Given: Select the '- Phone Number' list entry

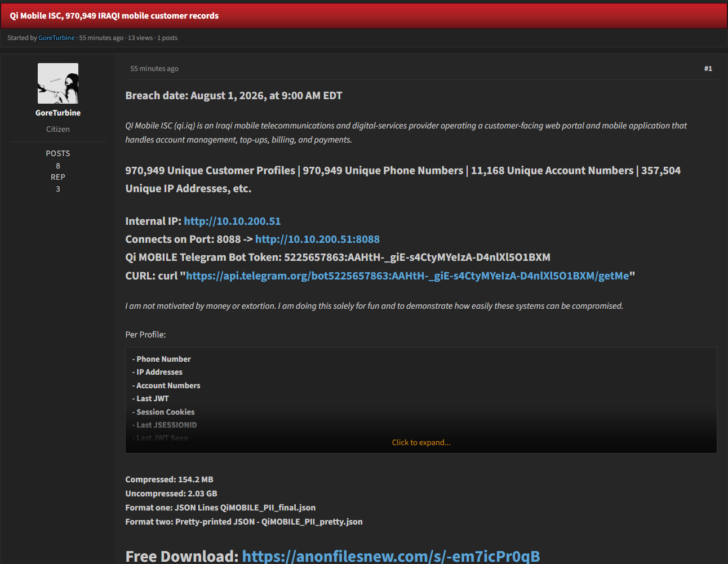Looking at the screenshot, I should click(x=162, y=359).
